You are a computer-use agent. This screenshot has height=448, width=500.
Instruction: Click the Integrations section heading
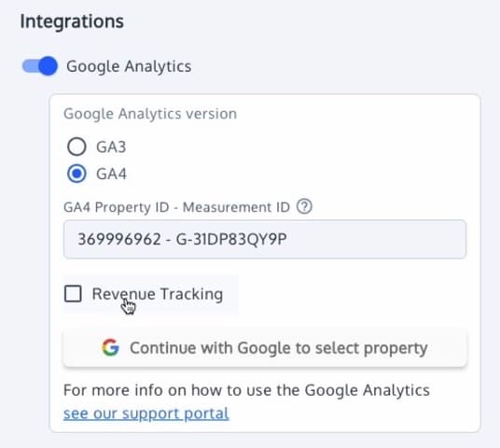[72, 21]
